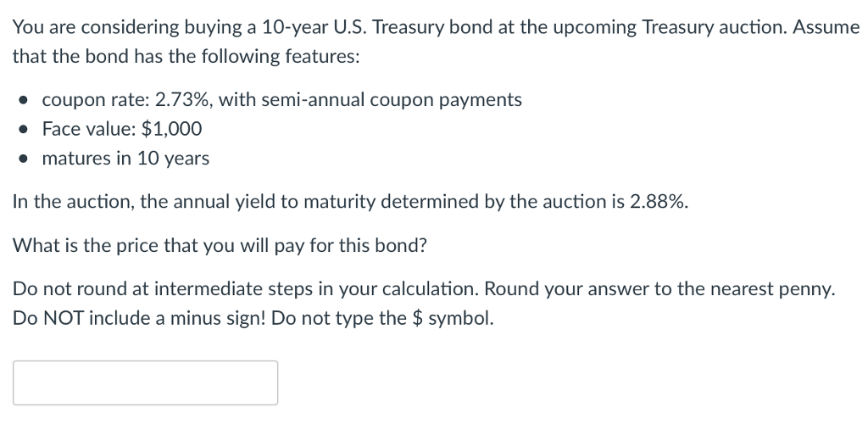This screenshot has width=868, height=430.
Task: Click the bullet before matures in 10 years
Action: click(23, 159)
